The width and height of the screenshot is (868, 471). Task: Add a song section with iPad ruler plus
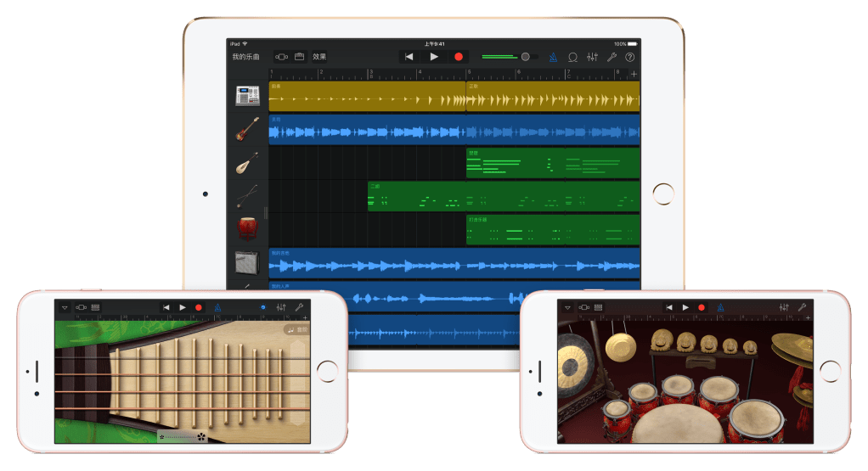pyautogui.click(x=634, y=74)
